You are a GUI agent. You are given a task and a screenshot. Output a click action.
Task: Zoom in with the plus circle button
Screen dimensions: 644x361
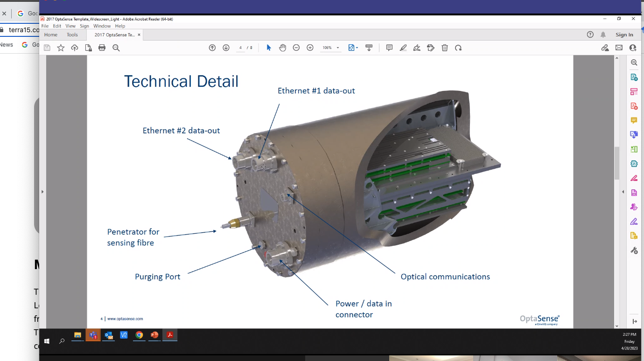click(310, 48)
